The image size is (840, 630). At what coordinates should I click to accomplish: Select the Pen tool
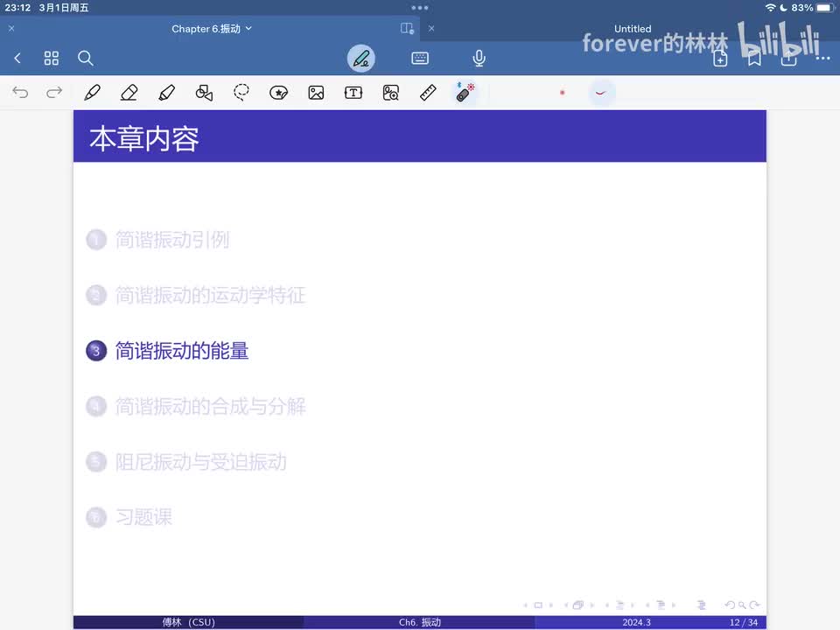click(92, 93)
